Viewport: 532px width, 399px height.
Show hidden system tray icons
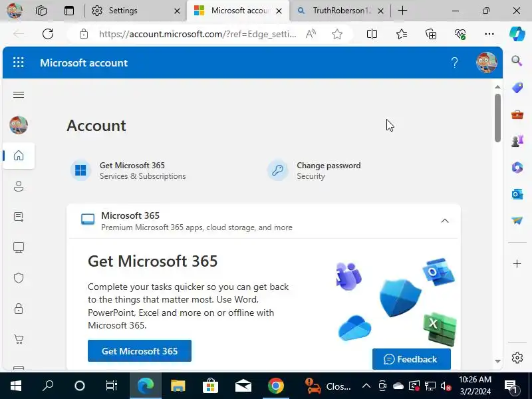point(366,386)
